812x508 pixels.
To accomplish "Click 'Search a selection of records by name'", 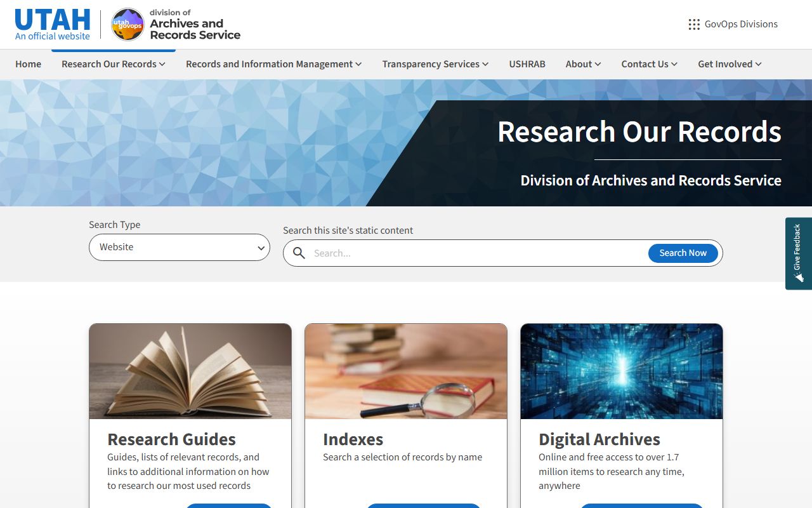I will (x=402, y=457).
